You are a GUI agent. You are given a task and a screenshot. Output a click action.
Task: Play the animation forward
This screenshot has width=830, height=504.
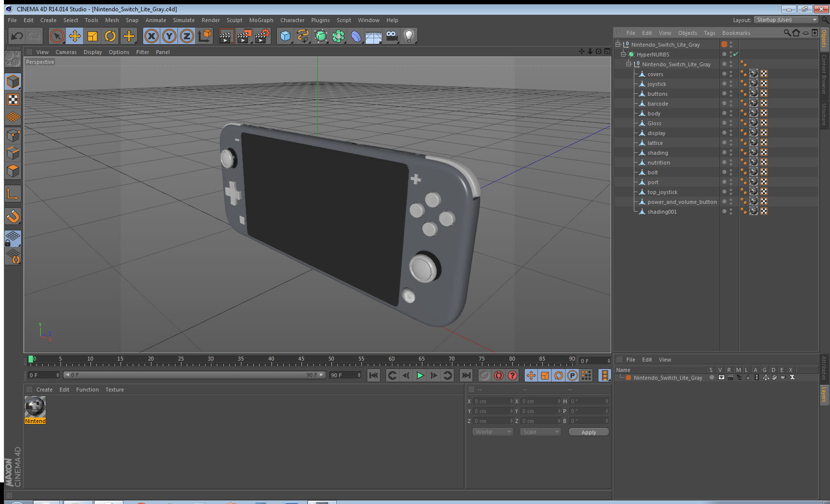420,375
